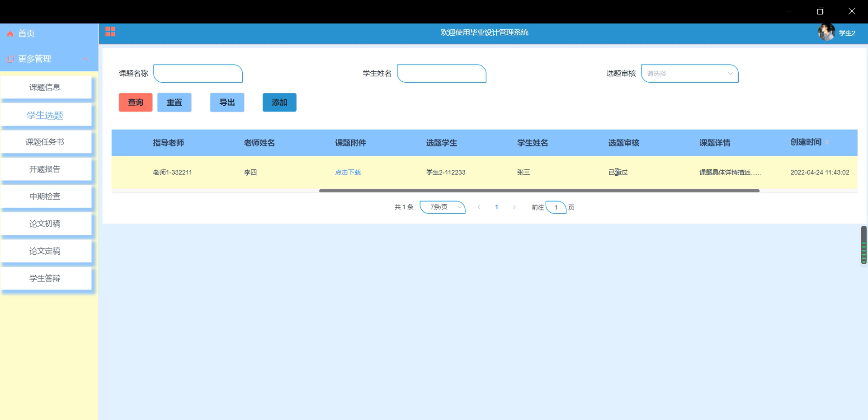Click the 前往 page jump input
Image resolution: width=868 pixels, height=420 pixels.
(556, 207)
